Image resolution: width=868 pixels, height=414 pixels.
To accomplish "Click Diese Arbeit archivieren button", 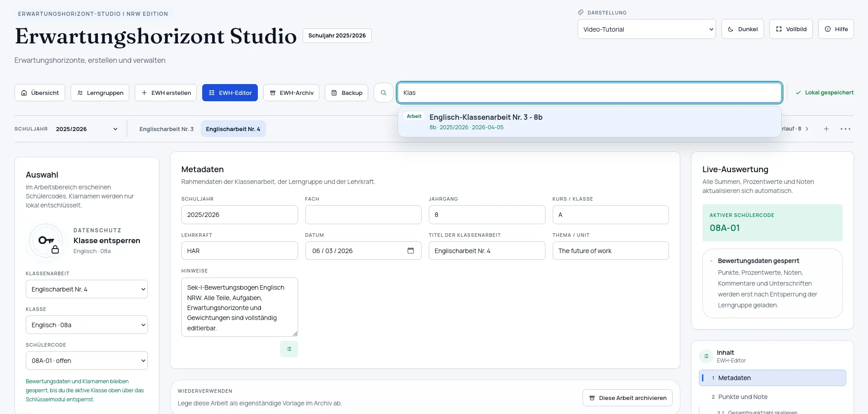I will 627,398.
